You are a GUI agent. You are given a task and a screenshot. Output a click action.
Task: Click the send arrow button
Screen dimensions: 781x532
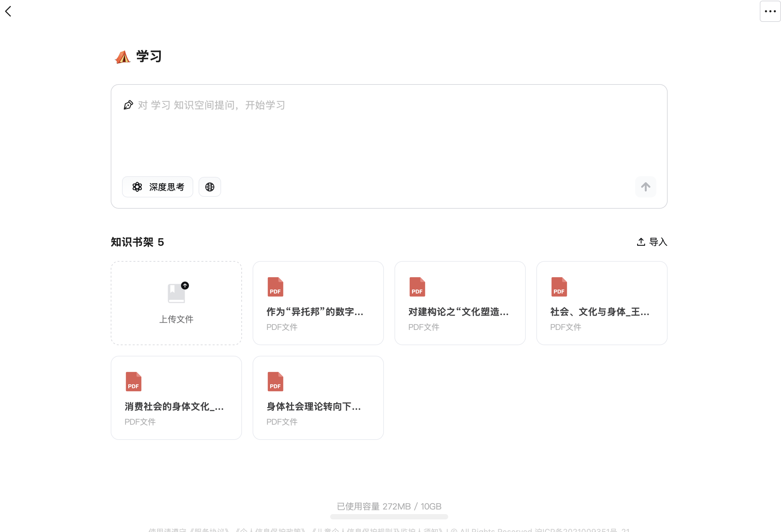coord(645,187)
